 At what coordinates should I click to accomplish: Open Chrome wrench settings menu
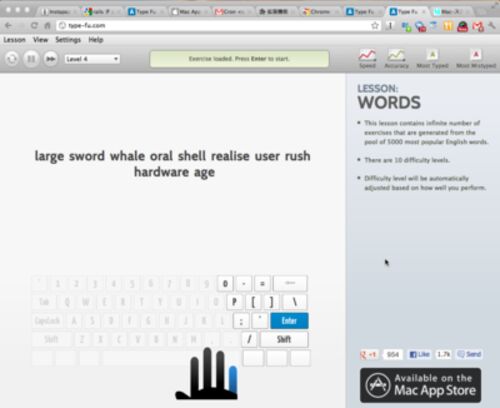492,25
